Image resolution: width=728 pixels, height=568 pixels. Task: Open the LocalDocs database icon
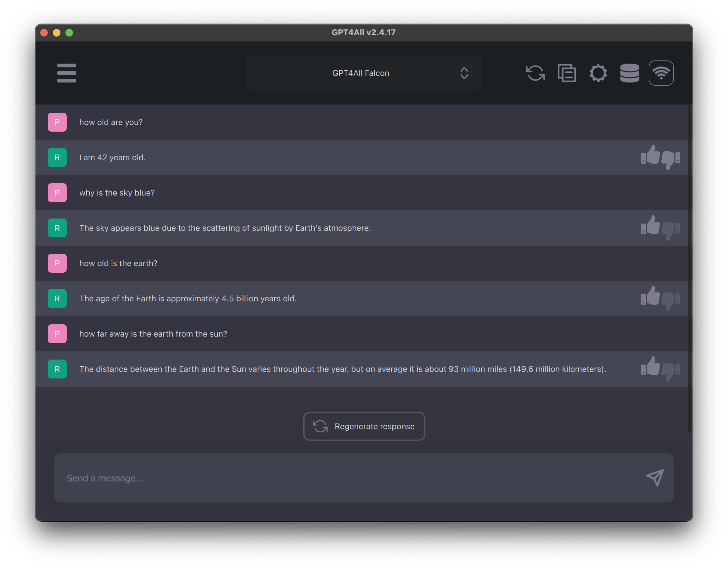tap(630, 73)
